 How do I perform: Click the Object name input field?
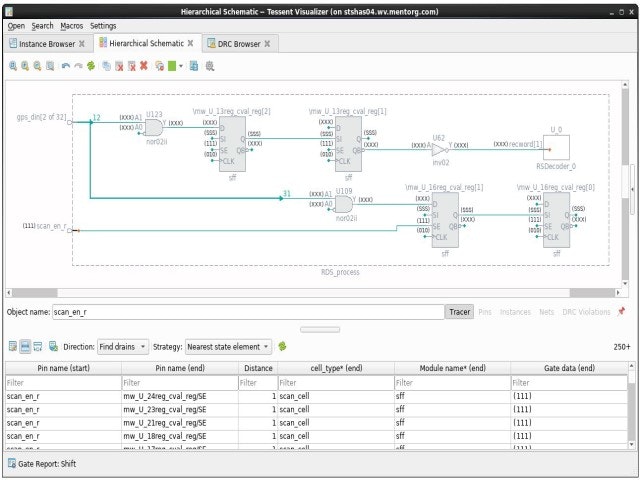(x=248, y=312)
